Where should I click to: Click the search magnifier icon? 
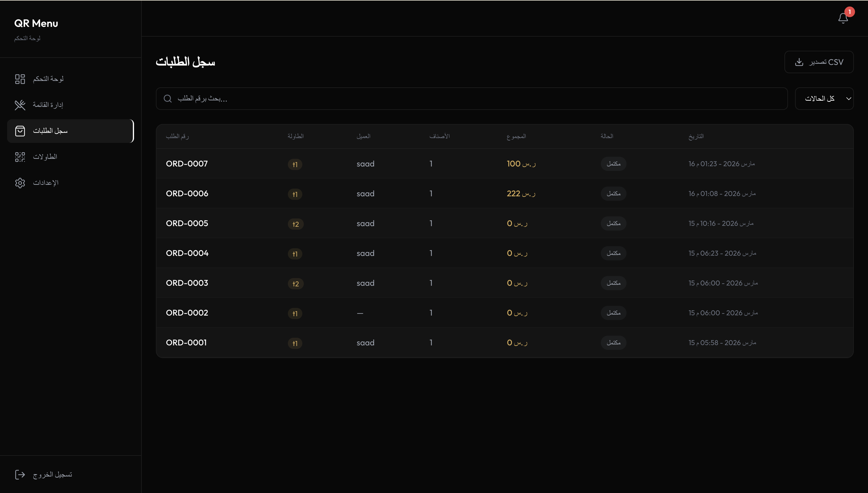[168, 99]
